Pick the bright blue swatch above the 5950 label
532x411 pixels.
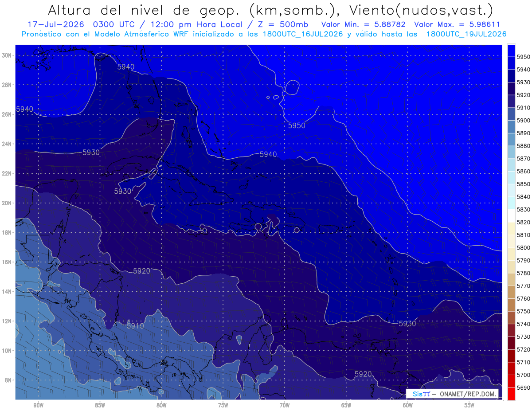(511, 51)
